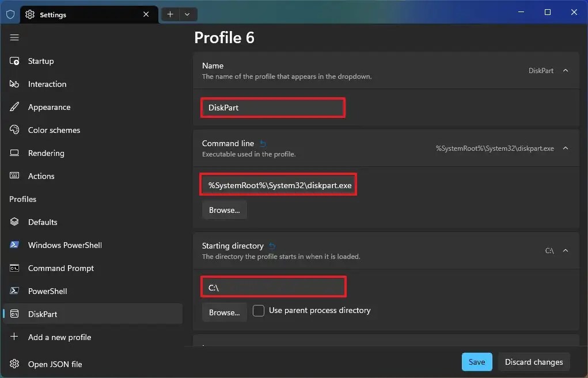
Task: Click inside the Starting directory field
Action: [x=273, y=287]
